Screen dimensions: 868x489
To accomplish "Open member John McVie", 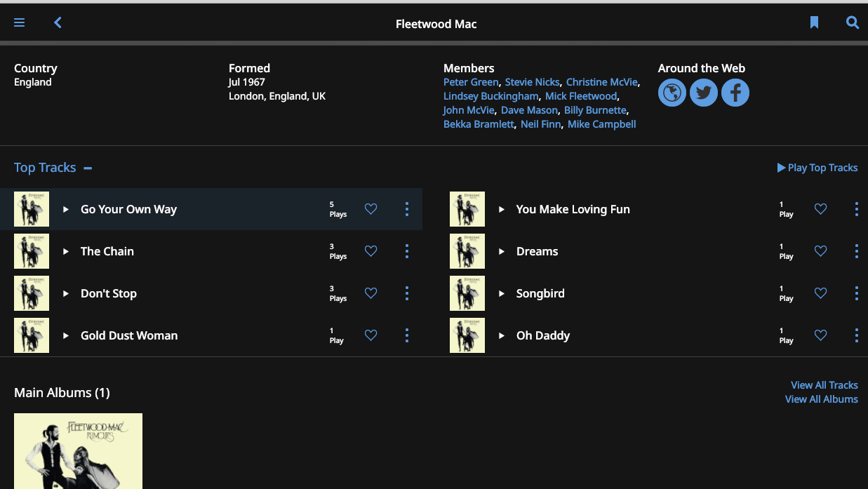I will [469, 110].
